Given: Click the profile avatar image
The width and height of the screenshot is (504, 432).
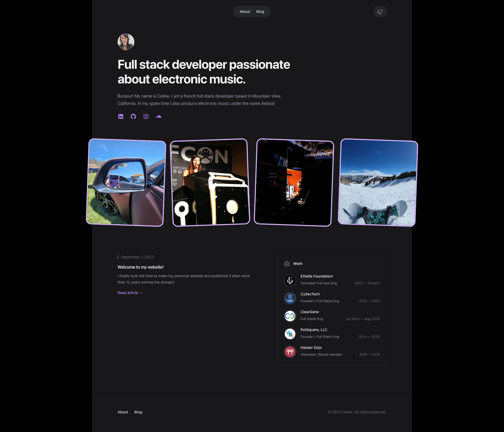Looking at the screenshot, I should point(125,41).
